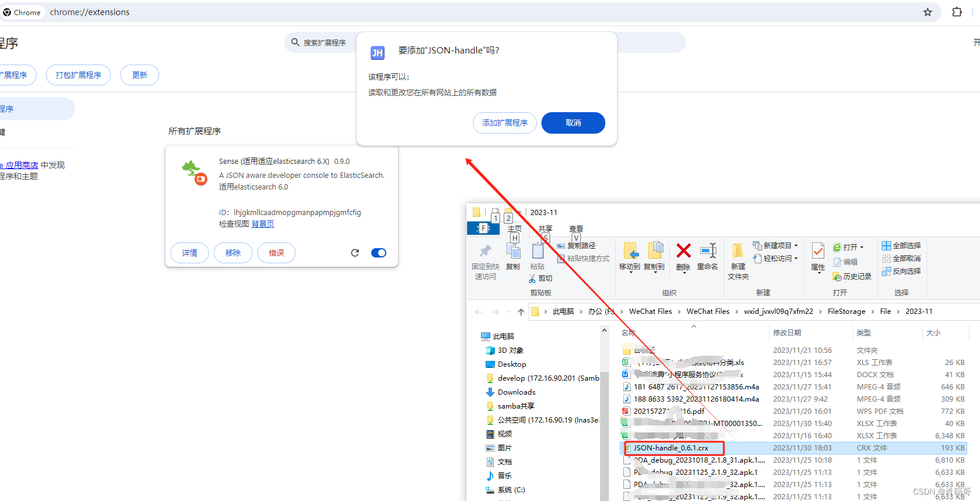The height and width of the screenshot is (501, 980).
Task: Click the Rename icon in Explorer ribbon
Action: tap(708, 250)
